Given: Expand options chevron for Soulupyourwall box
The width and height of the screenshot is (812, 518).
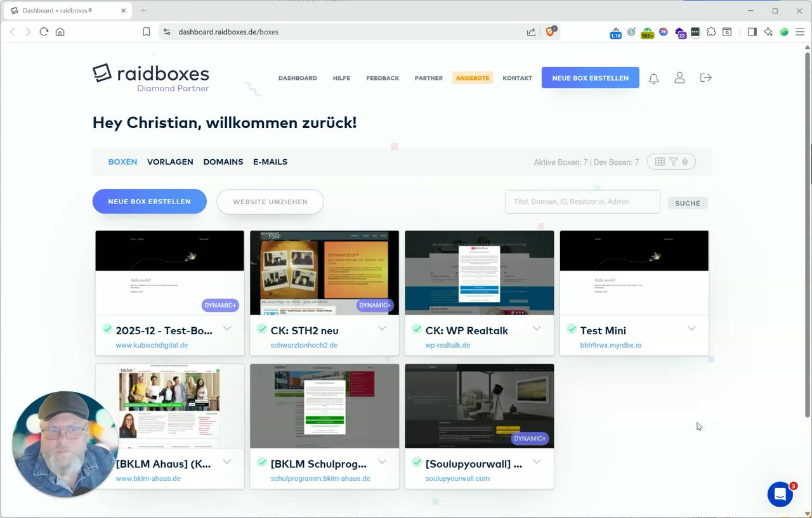Looking at the screenshot, I should tap(537, 462).
